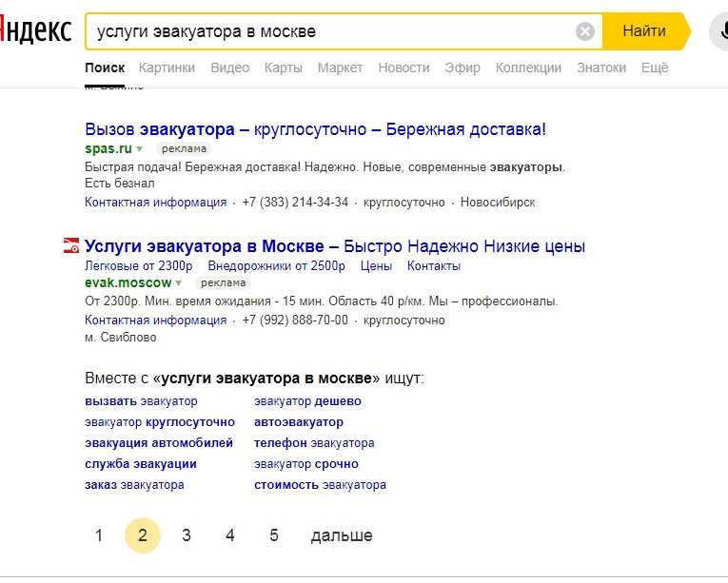Viewport: 728px width, 583px height.
Task: Select related search автоэвакуатор
Action: tap(299, 422)
